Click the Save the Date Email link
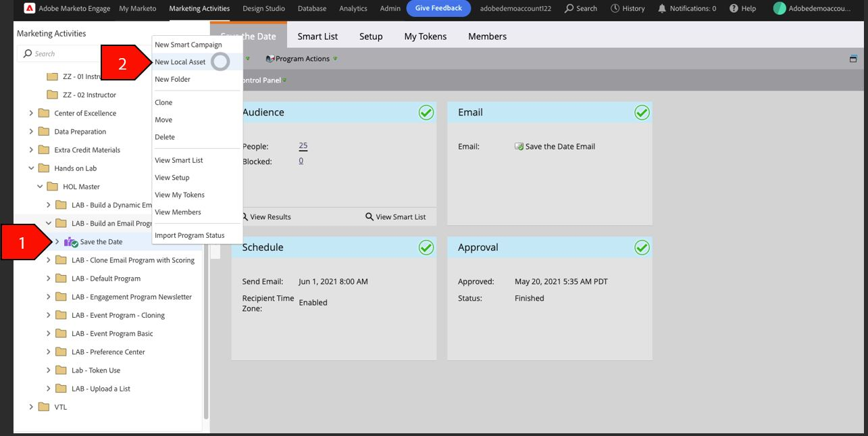The image size is (868, 436). [x=560, y=147]
